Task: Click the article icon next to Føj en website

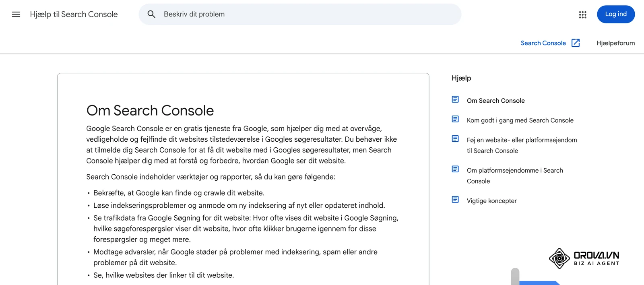Action: 455,139
